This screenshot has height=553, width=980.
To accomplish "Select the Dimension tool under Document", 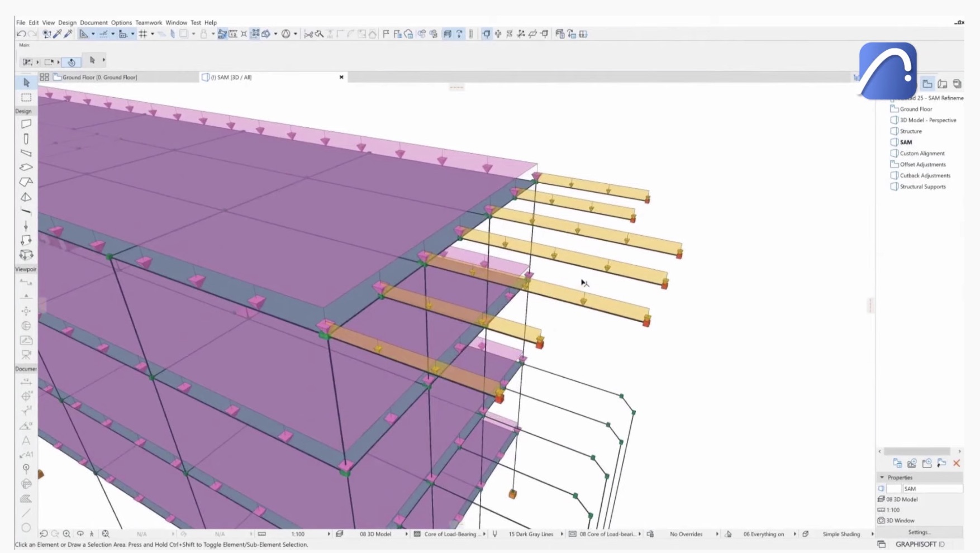I will [x=26, y=382].
